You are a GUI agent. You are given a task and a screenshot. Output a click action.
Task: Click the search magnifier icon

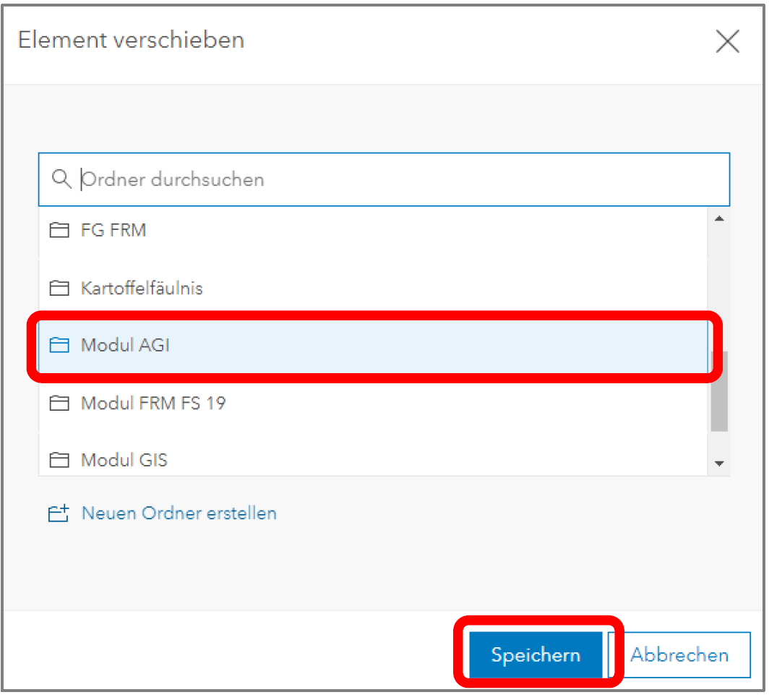(x=61, y=179)
